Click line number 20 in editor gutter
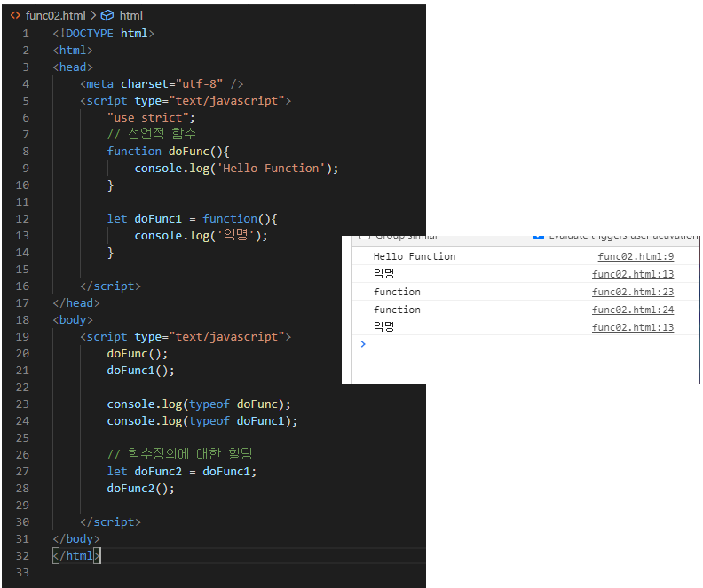Viewport: 703px width, 588px height. (22, 354)
